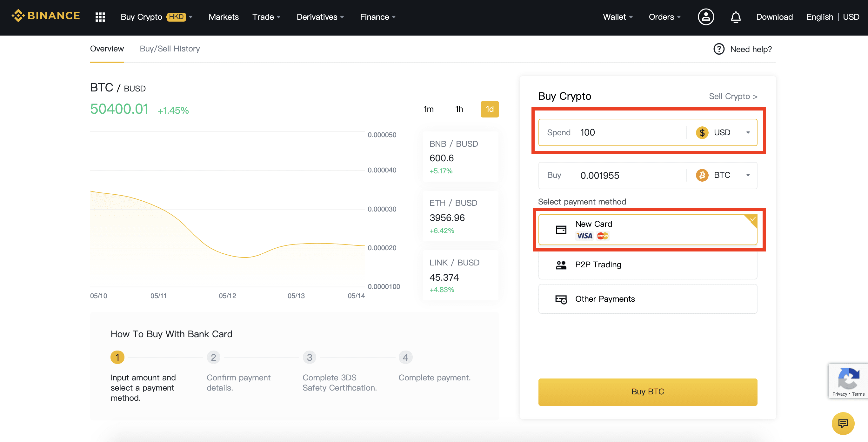This screenshot has width=868, height=442.
Task: Switch to the Buy/Sell History tab
Action: 170,49
